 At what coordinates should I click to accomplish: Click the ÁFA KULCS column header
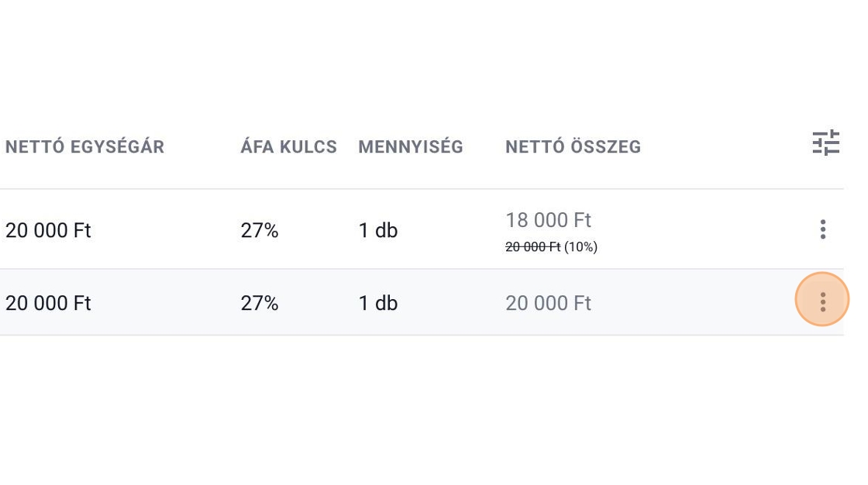tap(288, 147)
